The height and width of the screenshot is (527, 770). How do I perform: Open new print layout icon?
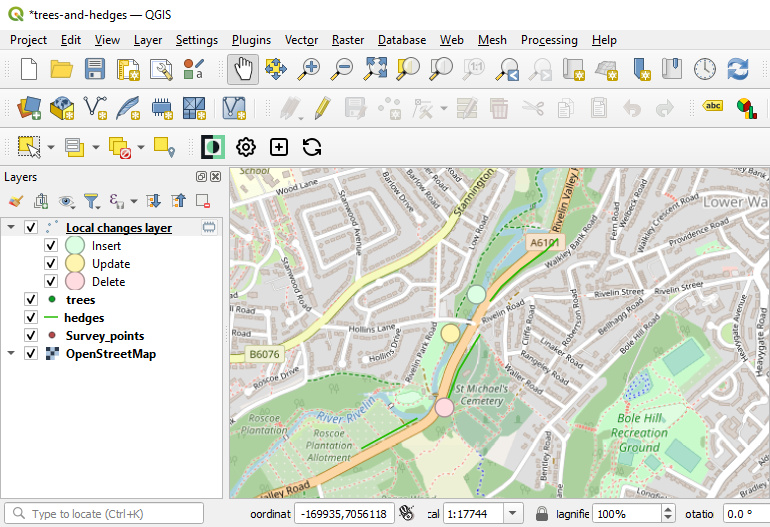tap(128, 69)
